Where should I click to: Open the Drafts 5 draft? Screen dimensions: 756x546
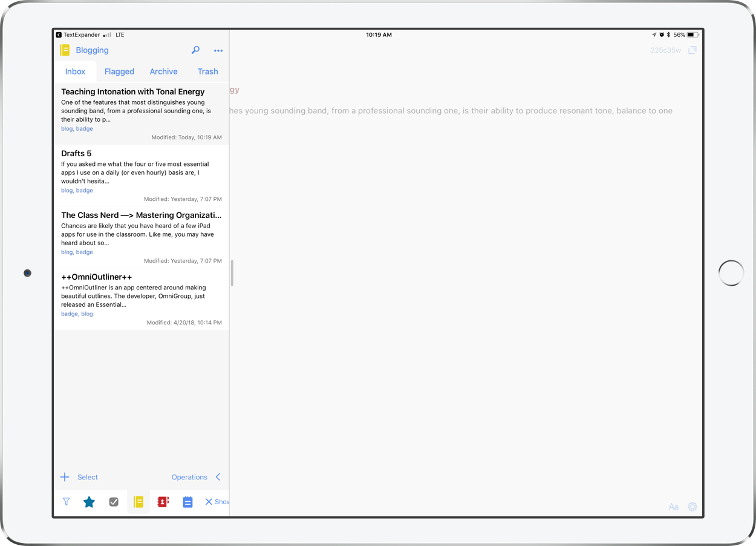point(142,176)
